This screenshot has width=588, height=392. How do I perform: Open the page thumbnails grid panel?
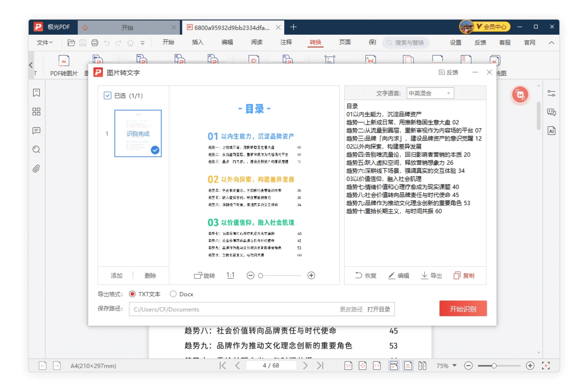pyautogui.click(x=37, y=112)
